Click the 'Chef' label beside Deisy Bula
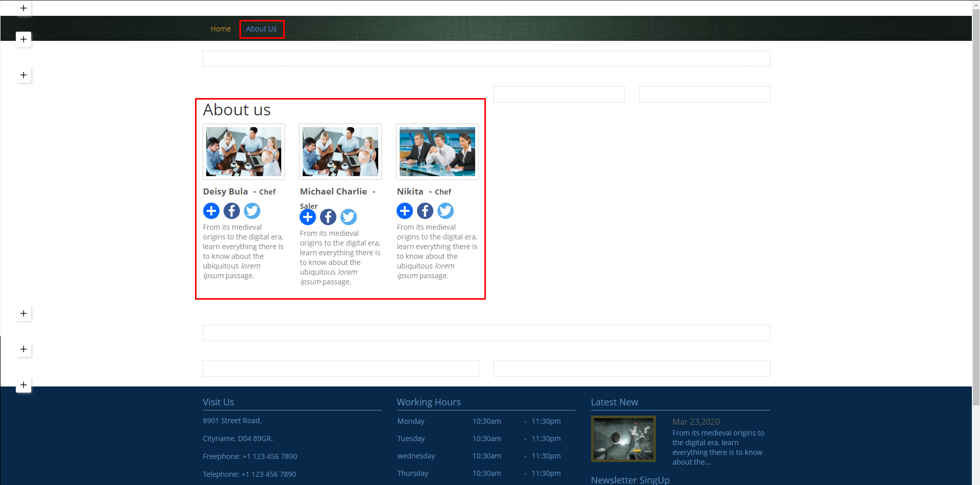Screen dimensions: 980x485 [267, 192]
